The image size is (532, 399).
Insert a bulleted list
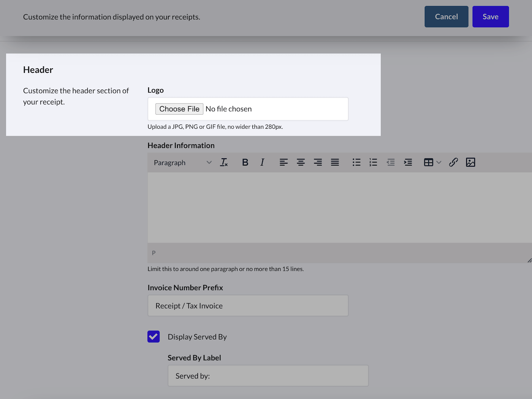click(x=356, y=162)
